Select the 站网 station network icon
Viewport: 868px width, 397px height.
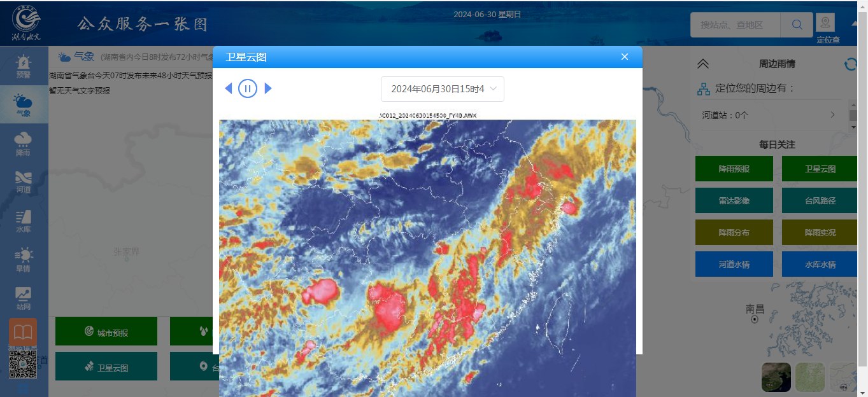coord(24,298)
